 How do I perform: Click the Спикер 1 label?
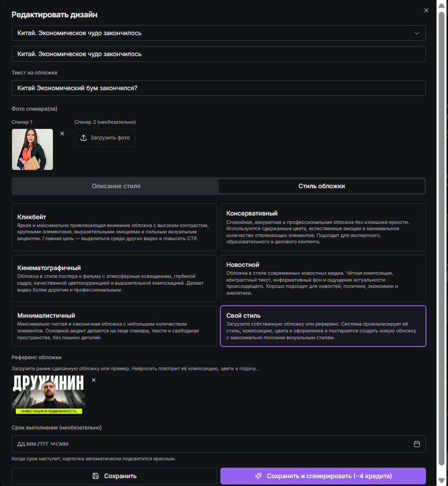pyautogui.click(x=22, y=122)
